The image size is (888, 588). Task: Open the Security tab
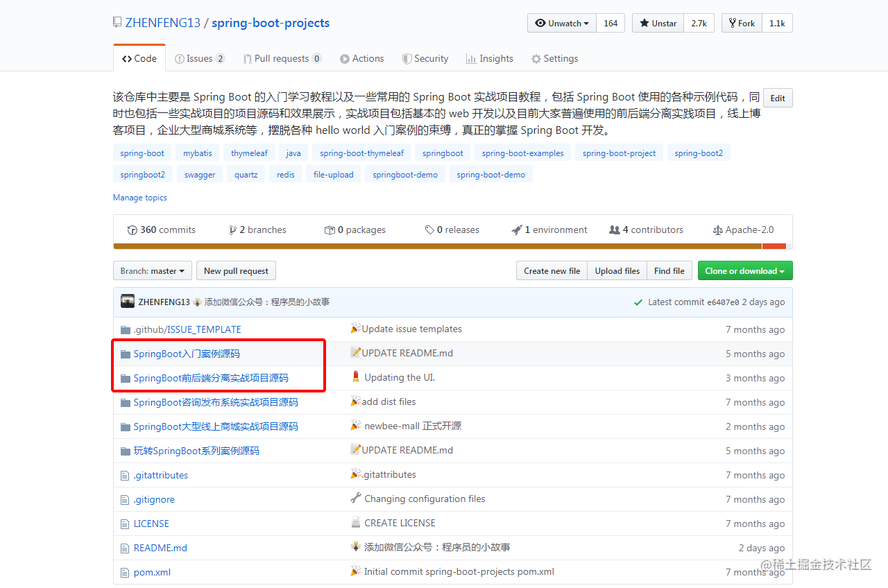[425, 58]
